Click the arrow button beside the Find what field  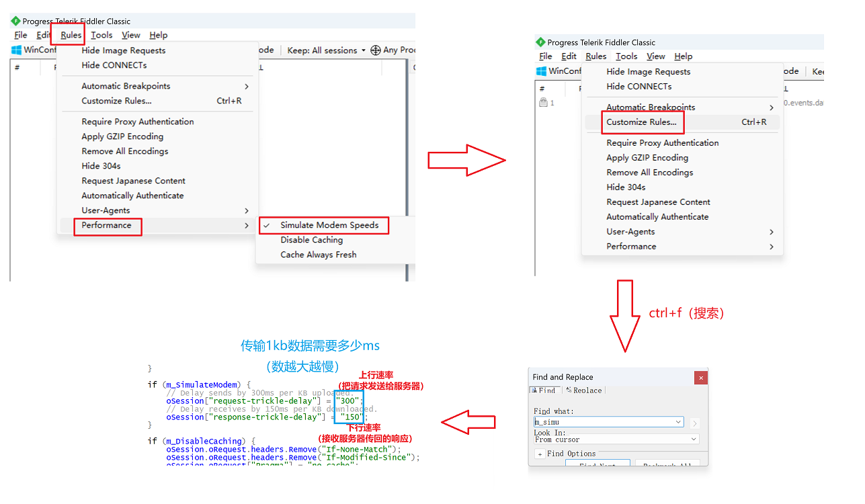[x=695, y=423]
